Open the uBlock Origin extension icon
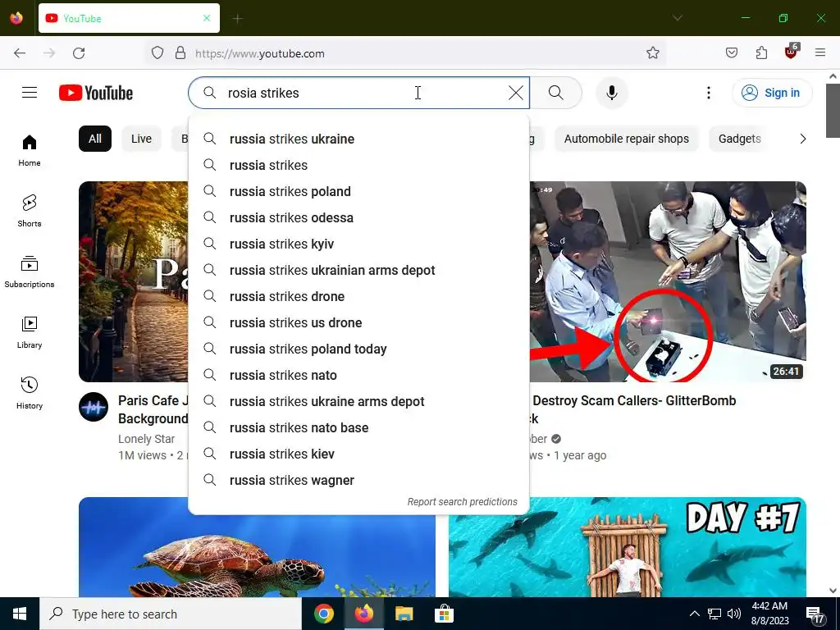Screen dimensions: 840x630 (792, 52)
